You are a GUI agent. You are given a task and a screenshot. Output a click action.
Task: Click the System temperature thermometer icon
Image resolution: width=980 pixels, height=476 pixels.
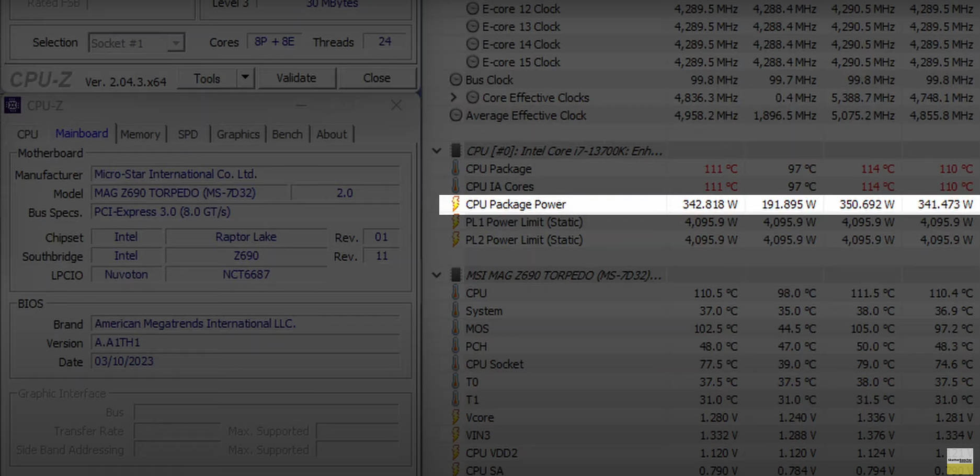pos(455,311)
